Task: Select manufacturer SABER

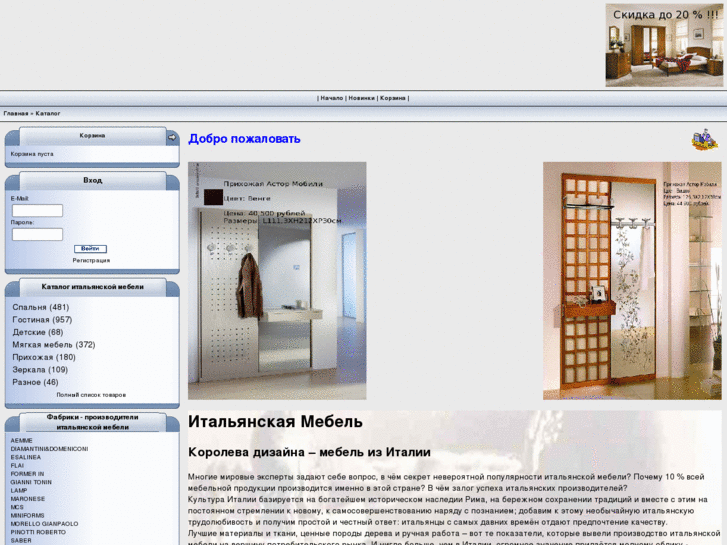Action: 21,541
